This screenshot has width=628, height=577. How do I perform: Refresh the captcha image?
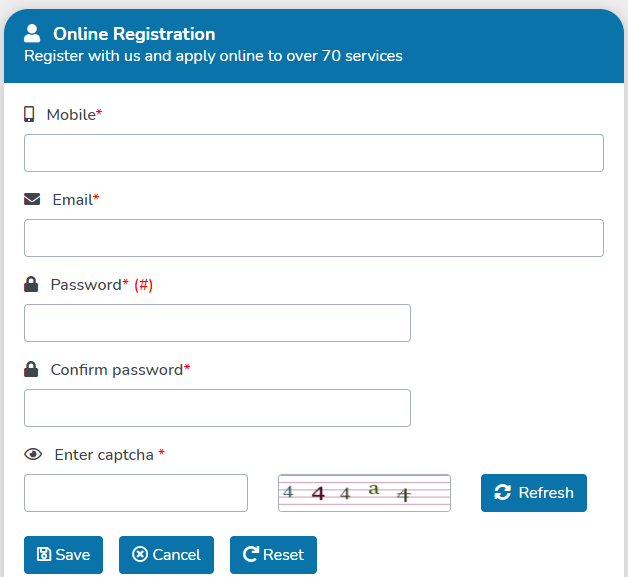(x=534, y=493)
